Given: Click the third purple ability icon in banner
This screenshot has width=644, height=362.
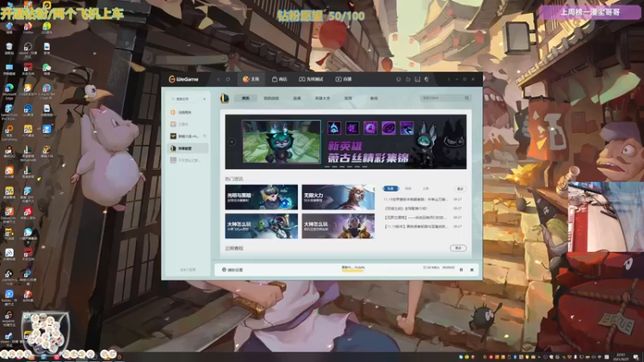Looking at the screenshot, I should [370, 128].
